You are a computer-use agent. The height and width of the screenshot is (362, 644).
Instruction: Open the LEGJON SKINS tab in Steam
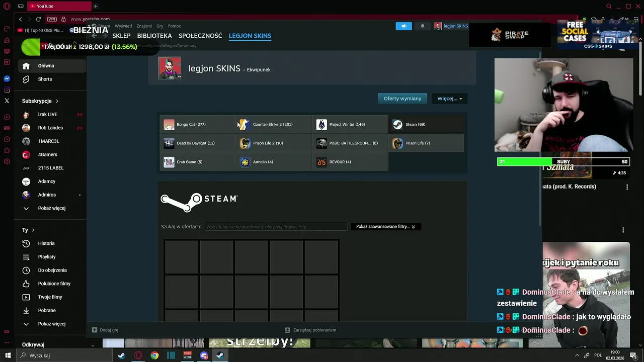250,36
